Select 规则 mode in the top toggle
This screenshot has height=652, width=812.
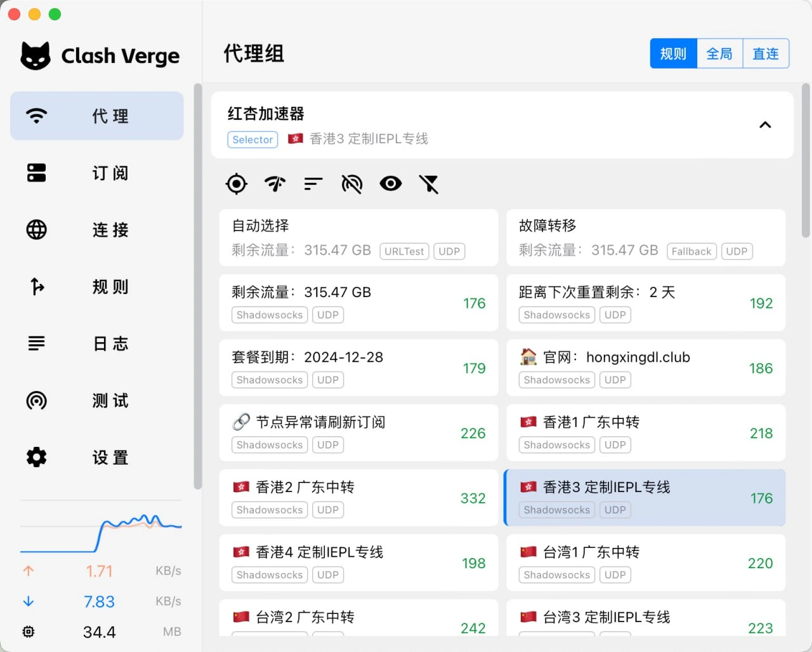[673, 54]
